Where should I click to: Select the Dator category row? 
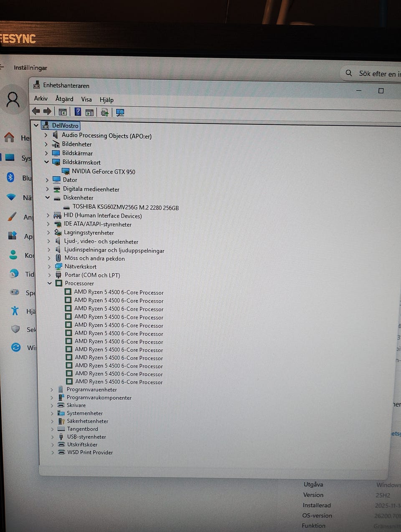coord(70,180)
